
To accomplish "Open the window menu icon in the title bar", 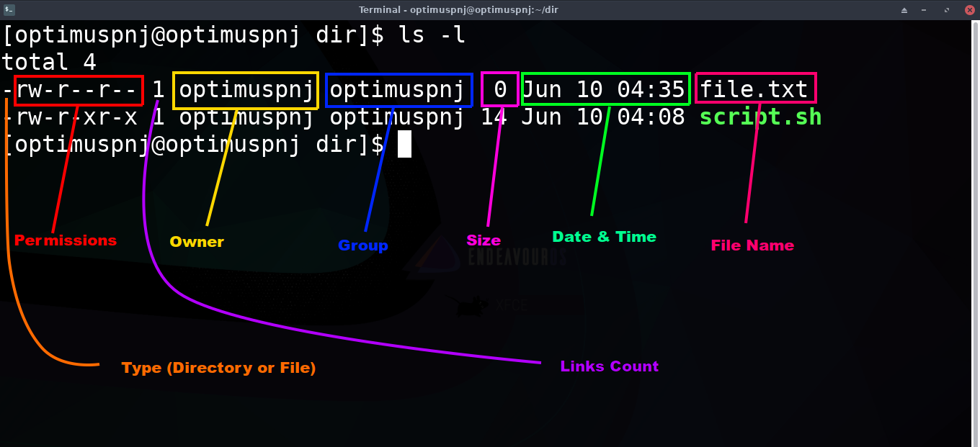I will click(x=8, y=9).
